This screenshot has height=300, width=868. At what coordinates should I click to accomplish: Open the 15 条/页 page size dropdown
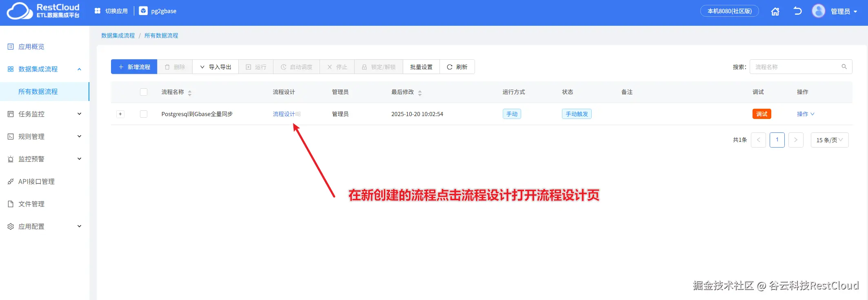(x=830, y=140)
